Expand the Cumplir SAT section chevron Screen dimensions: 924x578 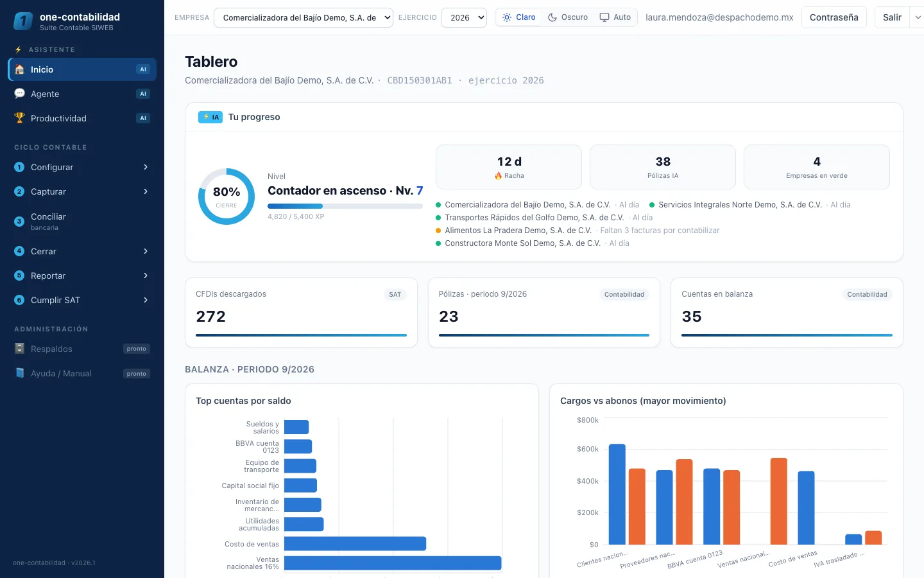coord(146,300)
